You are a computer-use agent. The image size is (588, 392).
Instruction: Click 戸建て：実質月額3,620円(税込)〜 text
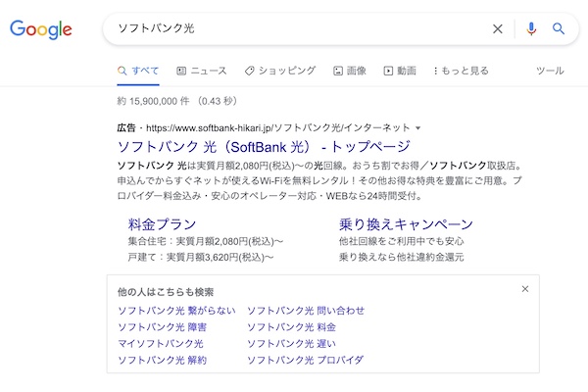201,258
